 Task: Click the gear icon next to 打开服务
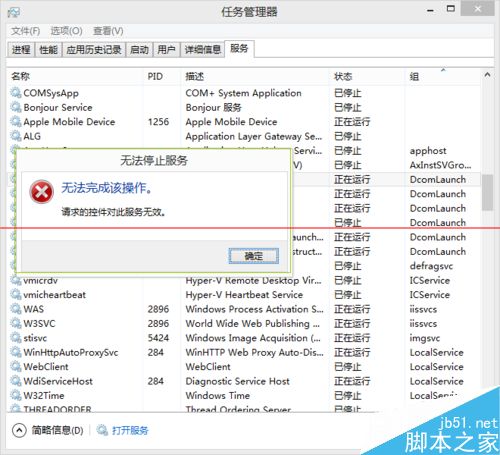(102, 430)
